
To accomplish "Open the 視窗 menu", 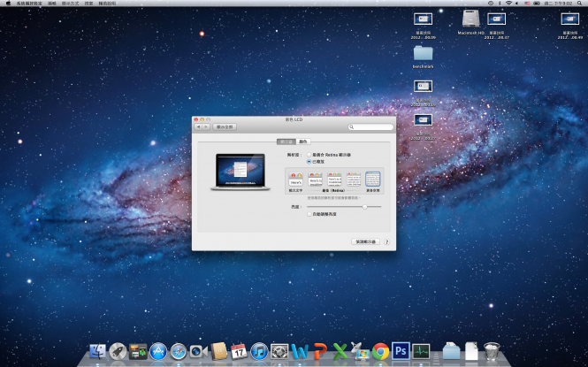I will point(89,3).
